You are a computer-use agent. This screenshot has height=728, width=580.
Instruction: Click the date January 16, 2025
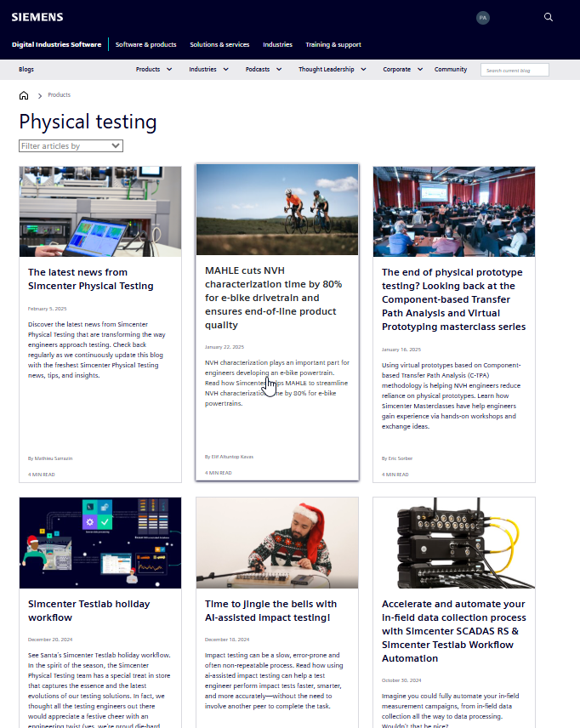point(401,350)
